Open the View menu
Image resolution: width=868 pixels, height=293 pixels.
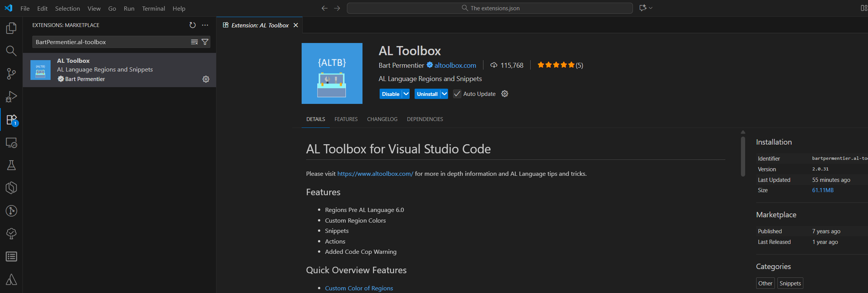point(94,8)
